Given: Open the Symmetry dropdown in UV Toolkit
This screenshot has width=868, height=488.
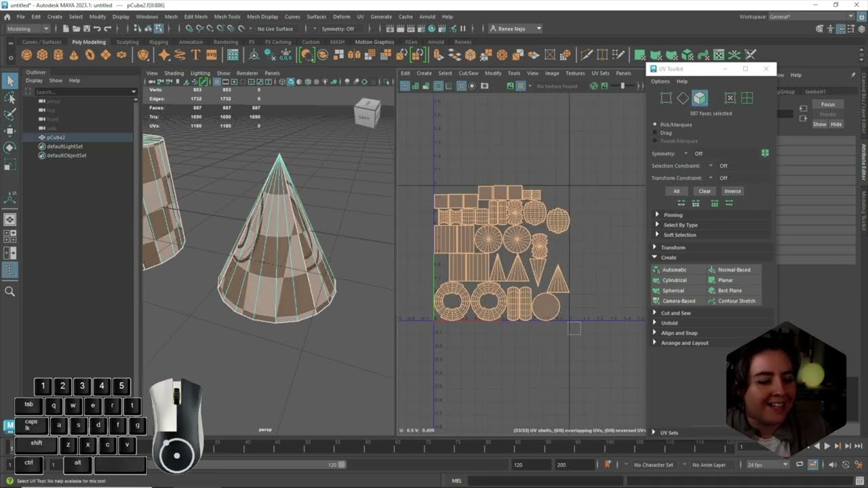Looking at the screenshot, I should point(686,153).
